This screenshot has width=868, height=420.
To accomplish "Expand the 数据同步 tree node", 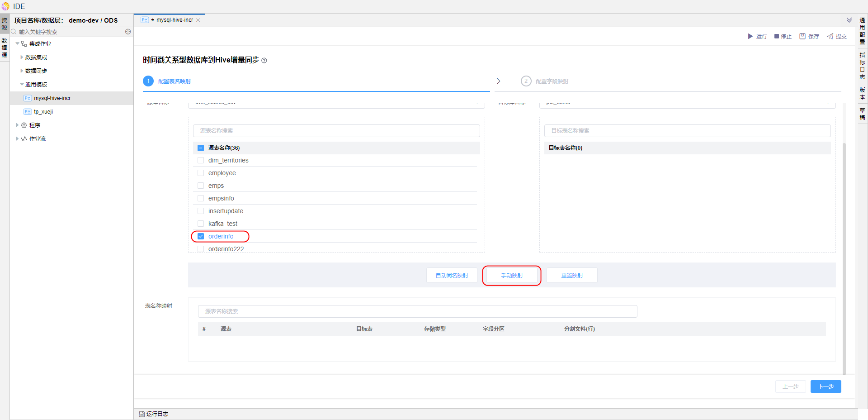I will pyautogui.click(x=22, y=71).
